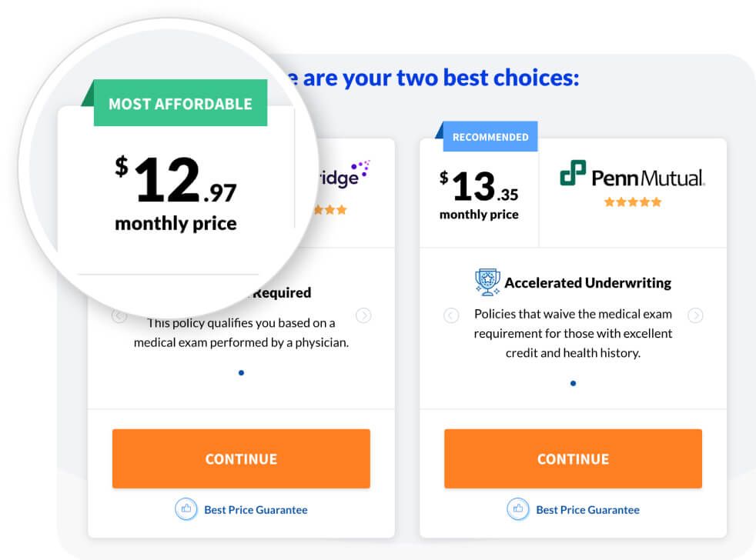Click the Penn Mutual logo
The width and height of the screenshot is (756, 560).
click(632, 174)
